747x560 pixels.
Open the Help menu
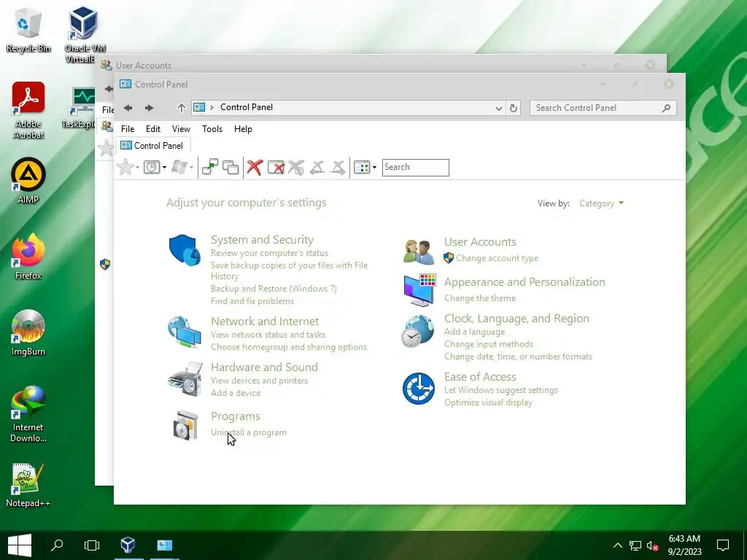pyautogui.click(x=243, y=129)
